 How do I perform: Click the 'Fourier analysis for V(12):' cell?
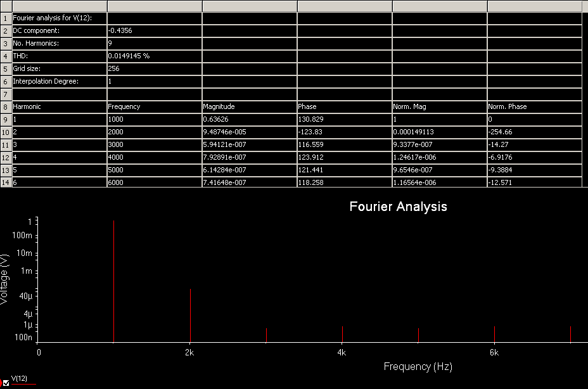pos(60,18)
